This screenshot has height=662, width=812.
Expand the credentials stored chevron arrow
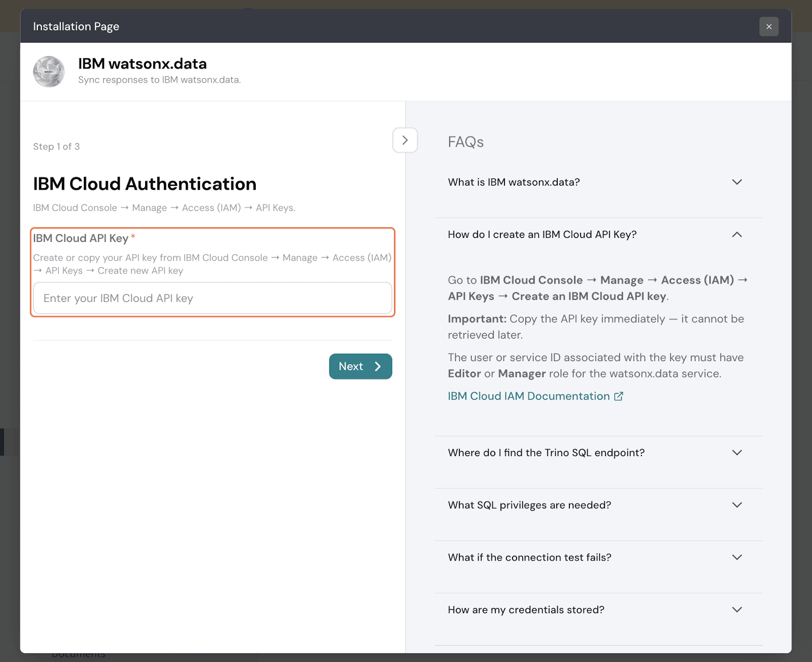coord(737,609)
